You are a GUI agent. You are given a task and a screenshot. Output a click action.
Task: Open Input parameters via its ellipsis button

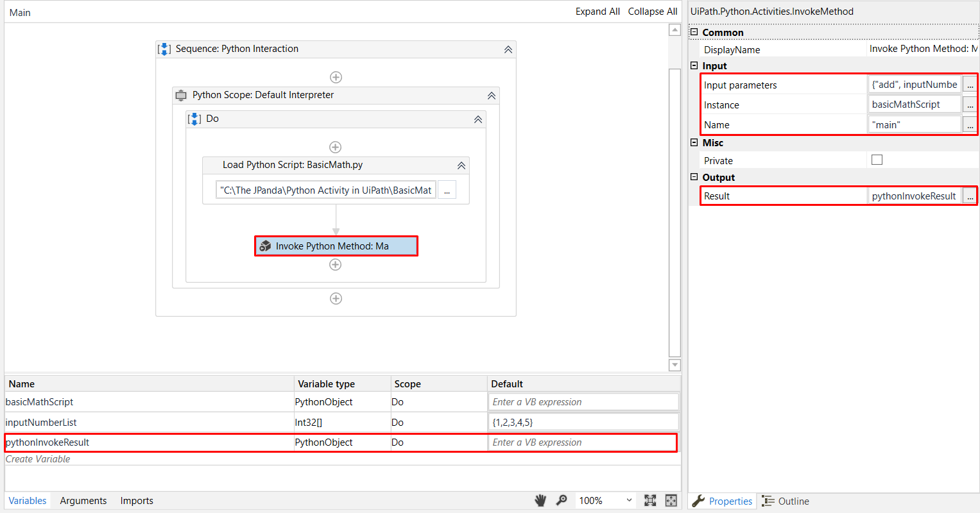pyautogui.click(x=970, y=84)
